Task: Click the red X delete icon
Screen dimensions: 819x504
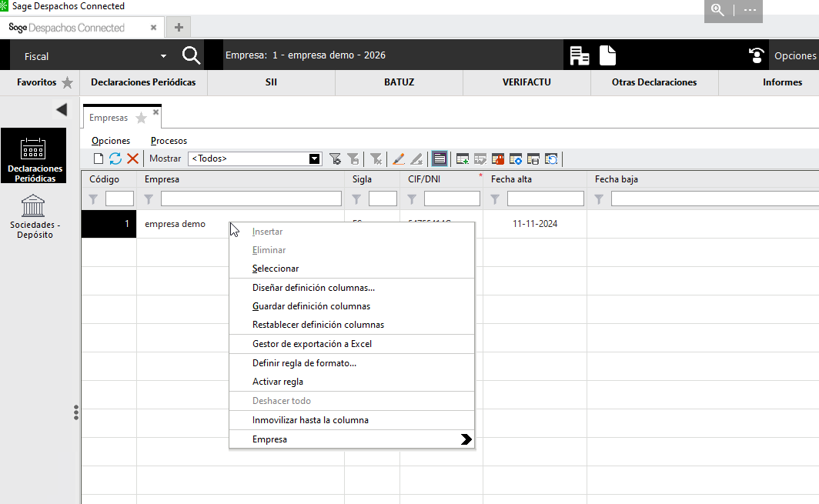Action: (x=132, y=159)
